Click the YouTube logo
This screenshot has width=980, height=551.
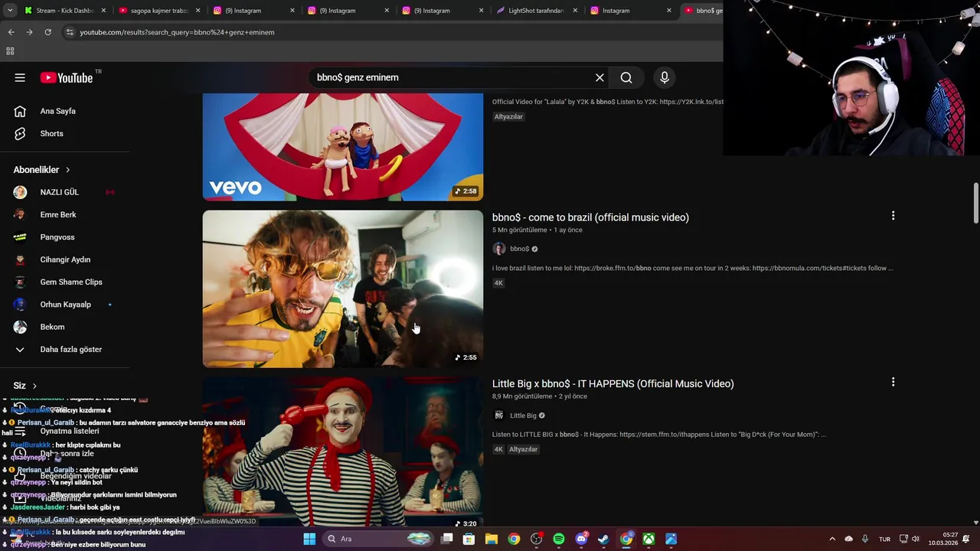point(67,77)
